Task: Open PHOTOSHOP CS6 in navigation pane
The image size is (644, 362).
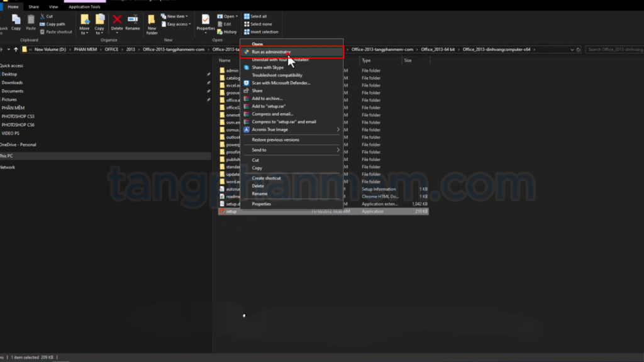Action: click(x=18, y=125)
